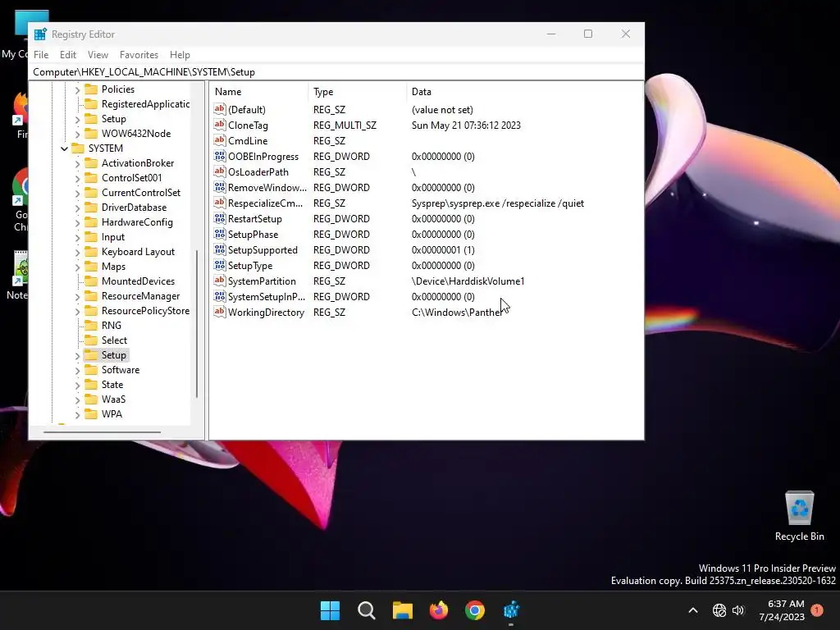
Task: Click the RNG folder icon
Action: [x=92, y=325]
